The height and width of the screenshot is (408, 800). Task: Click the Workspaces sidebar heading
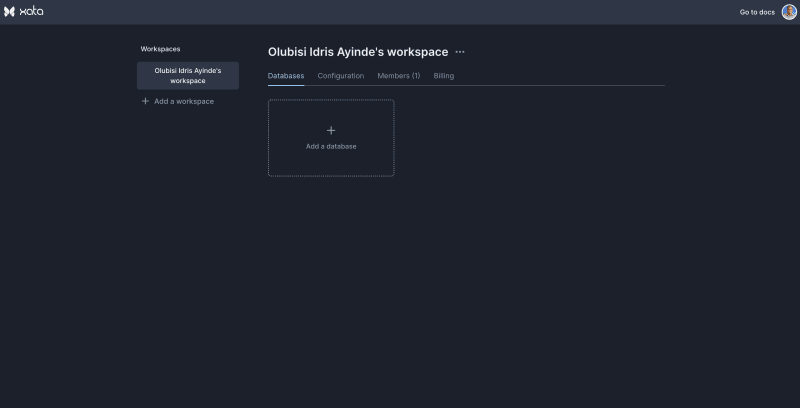pos(160,49)
